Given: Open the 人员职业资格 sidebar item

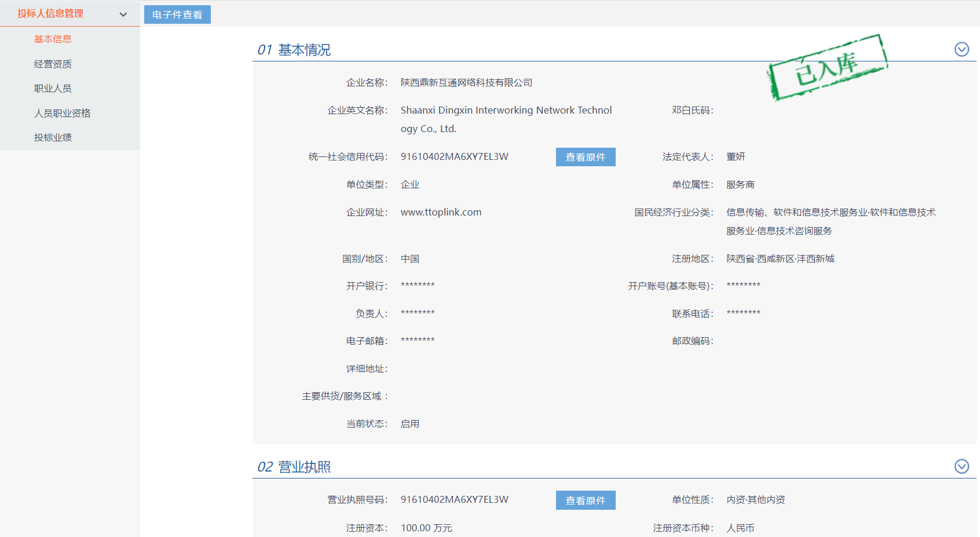Looking at the screenshot, I should click(62, 113).
